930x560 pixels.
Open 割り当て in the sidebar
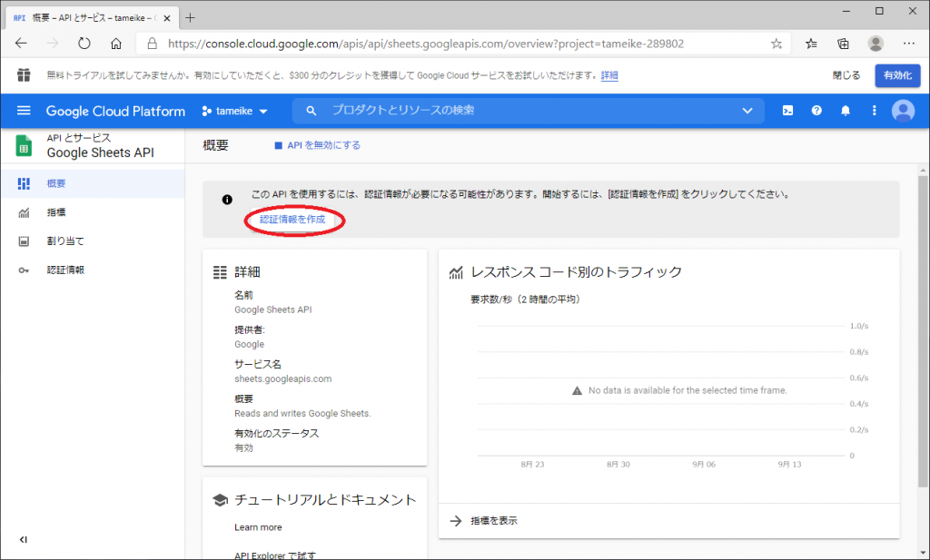(65, 241)
